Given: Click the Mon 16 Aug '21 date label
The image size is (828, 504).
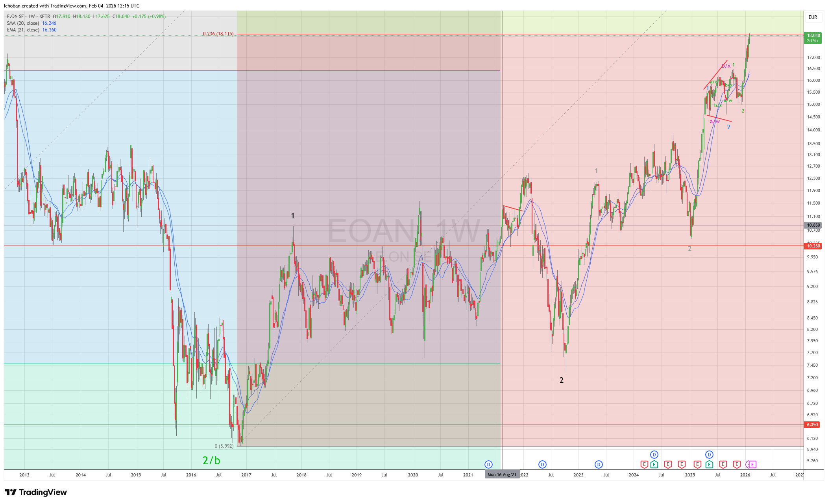Looking at the screenshot, I should coord(502,474).
